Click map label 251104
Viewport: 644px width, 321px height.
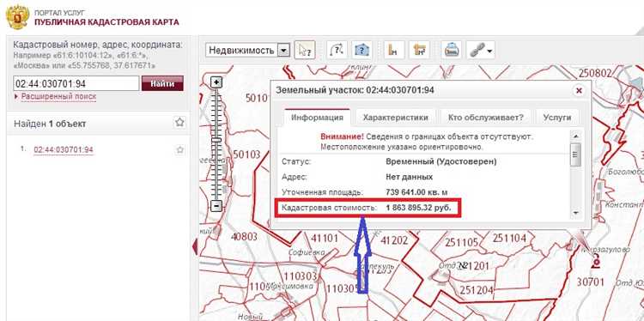509,238
